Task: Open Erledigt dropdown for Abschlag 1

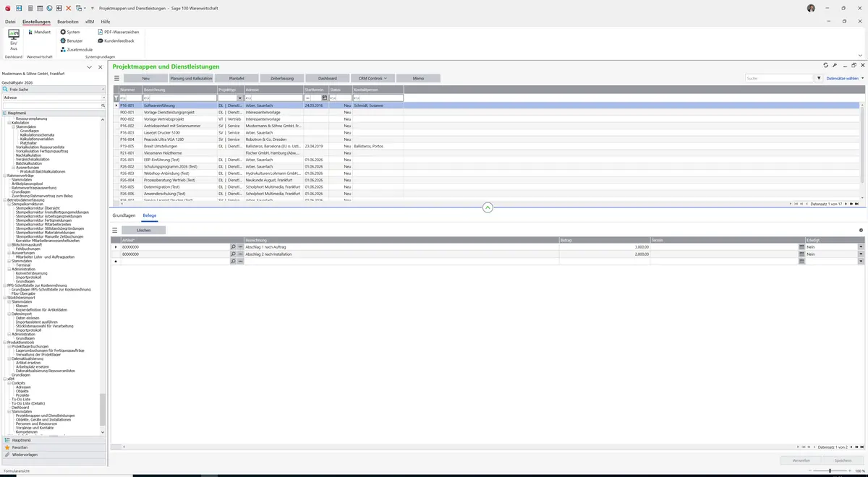Action: (x=861, y=247)
